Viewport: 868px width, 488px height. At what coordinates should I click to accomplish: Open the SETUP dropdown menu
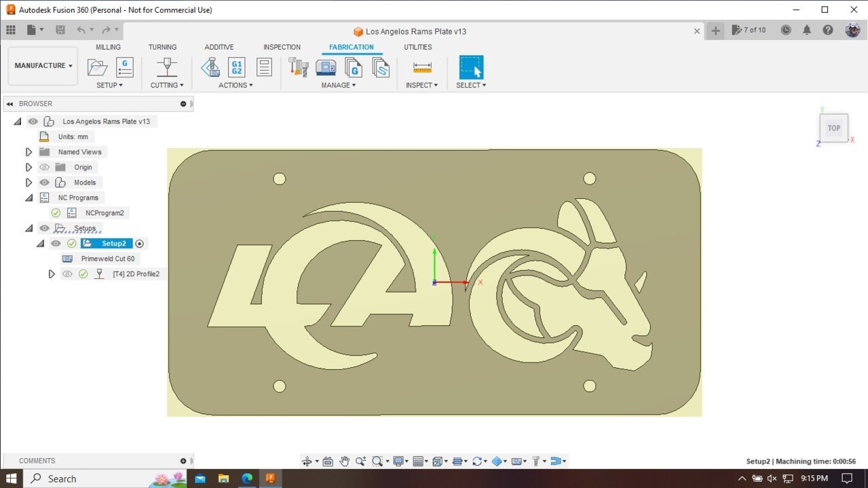[x=109, y=86]
